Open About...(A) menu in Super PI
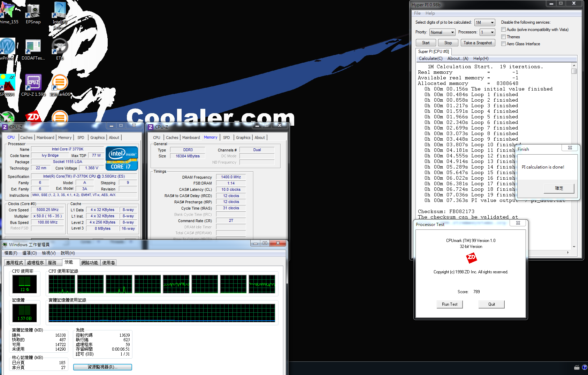 click(458, 58)
